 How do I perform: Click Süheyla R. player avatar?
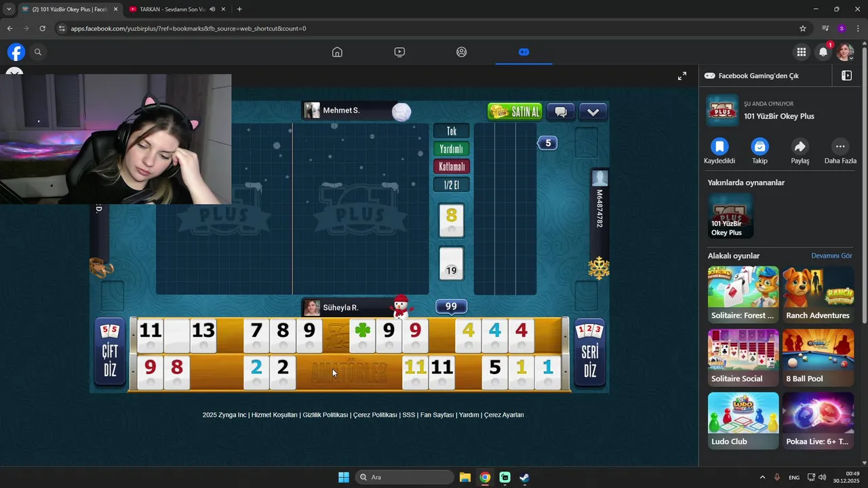[312, 308]
